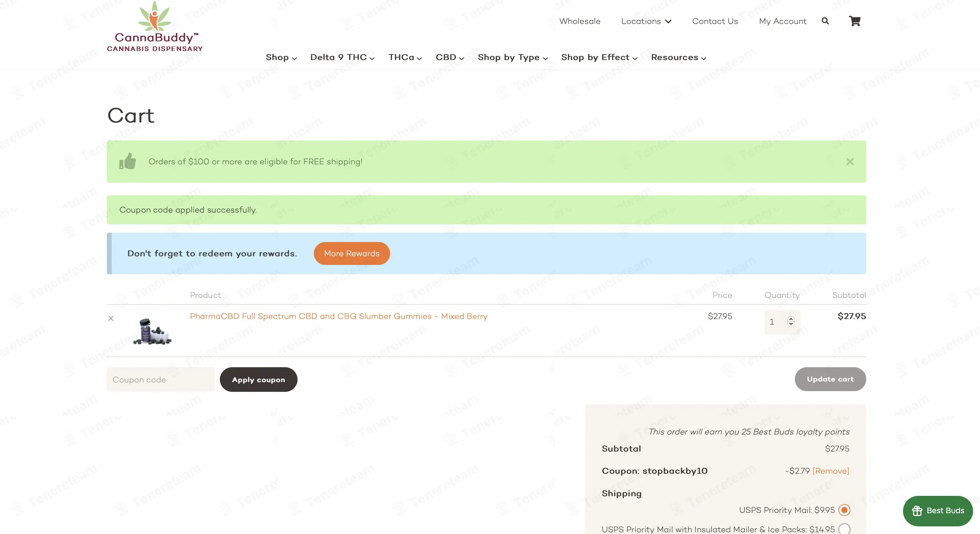The height and width of the screenshot is (534, 980).
Task: Remove the stopbackby10 coupon
Action: (x=831, y=471)
